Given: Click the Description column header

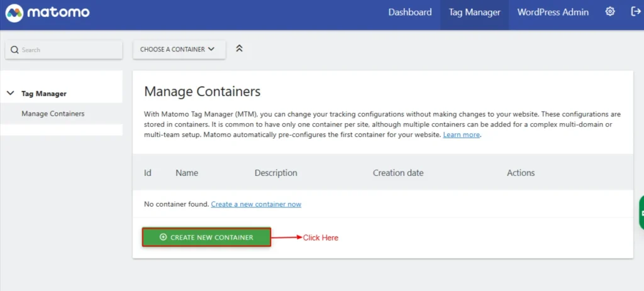Looking at the screenshot, I should (275, 173).
